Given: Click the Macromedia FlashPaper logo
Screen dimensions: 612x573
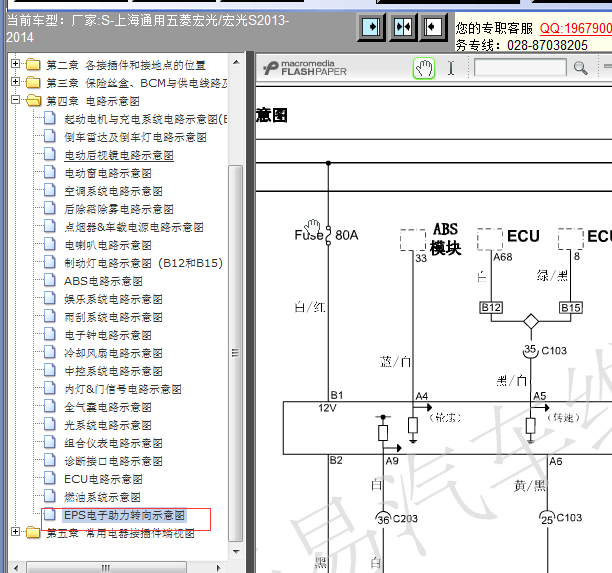Looking at the screenshot, I should pyautogui.click(x=304, y=68).
